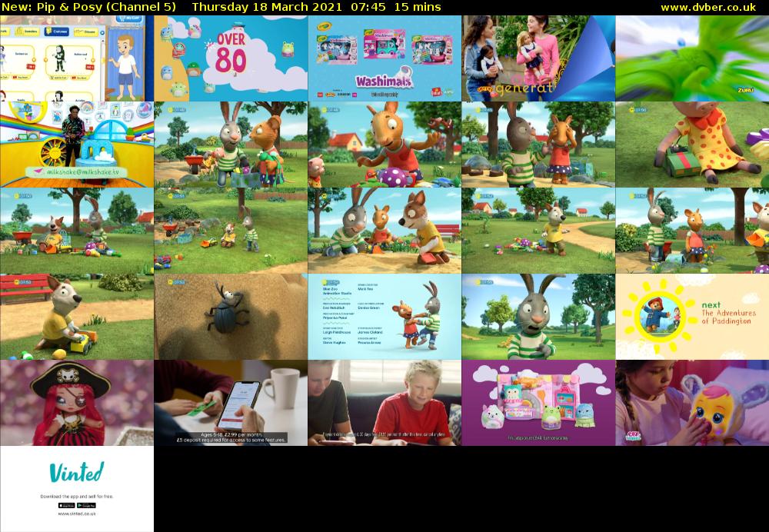Click the 'New: Pip & Posy (Channel 5)' title

tap(88, 8)
